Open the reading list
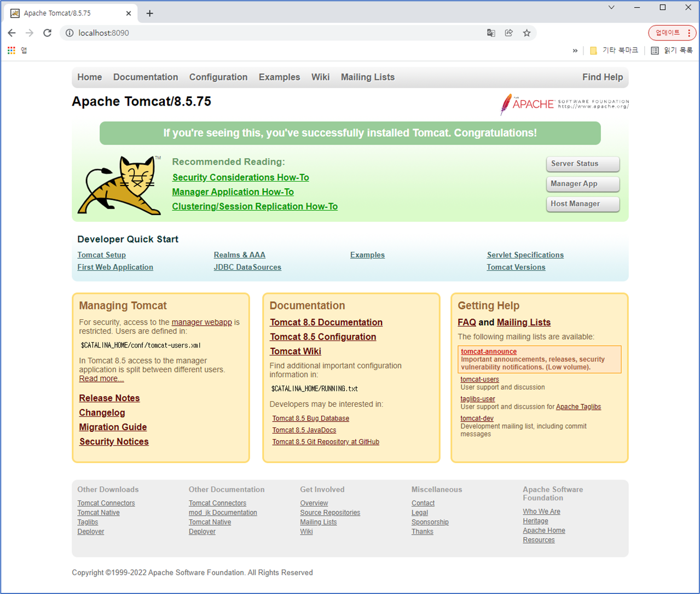The height and width of the screenshot is (594, 700). pyautogui.click(x=672, y=50)
